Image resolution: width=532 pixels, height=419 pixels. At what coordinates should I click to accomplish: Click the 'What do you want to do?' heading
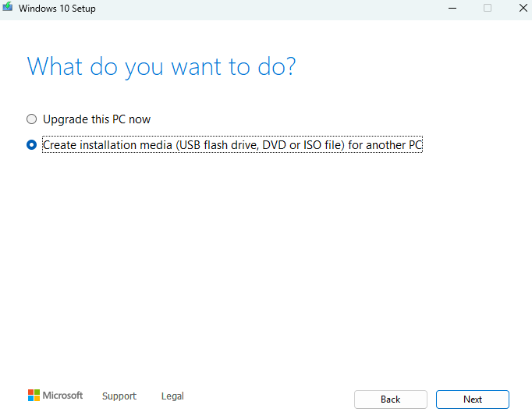tap(161, 66)
